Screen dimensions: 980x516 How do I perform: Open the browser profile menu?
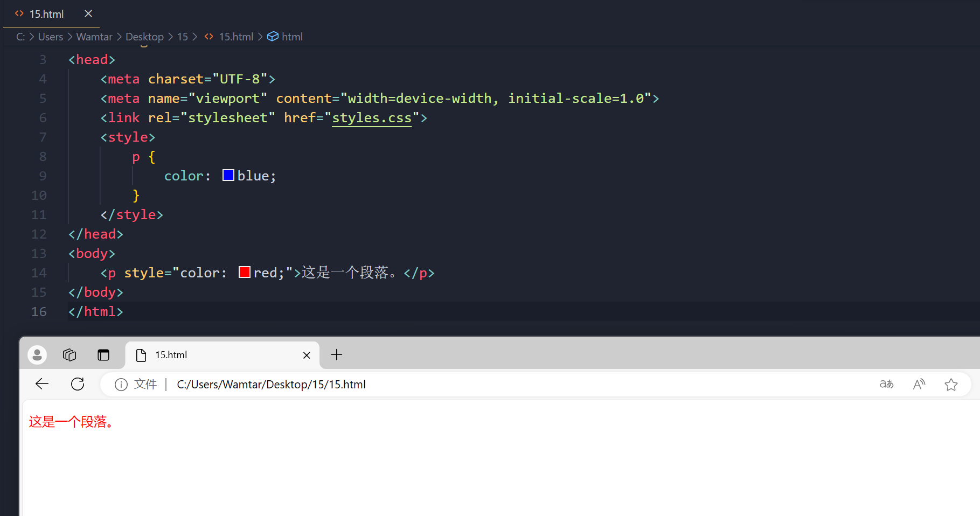(x=37, y=354)
